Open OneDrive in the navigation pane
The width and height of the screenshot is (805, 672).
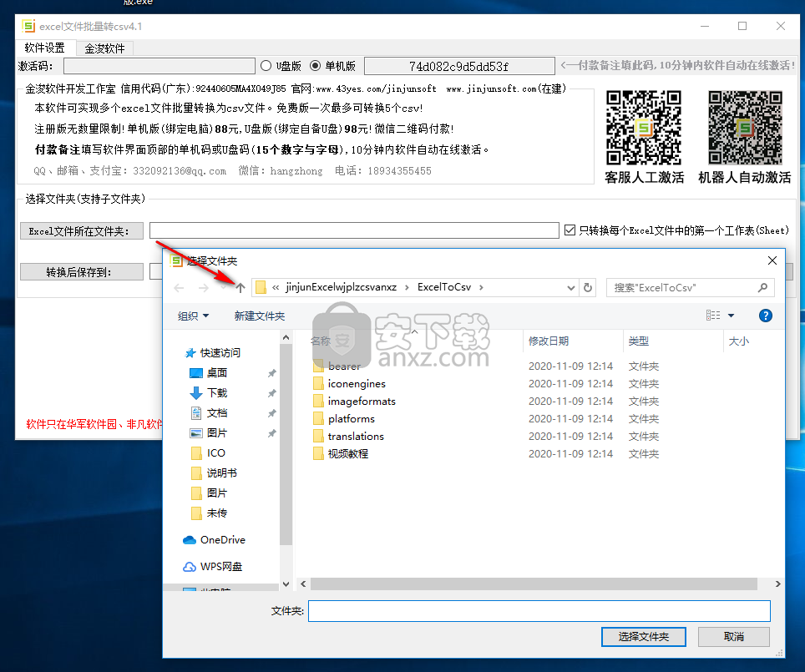point(222,539)
